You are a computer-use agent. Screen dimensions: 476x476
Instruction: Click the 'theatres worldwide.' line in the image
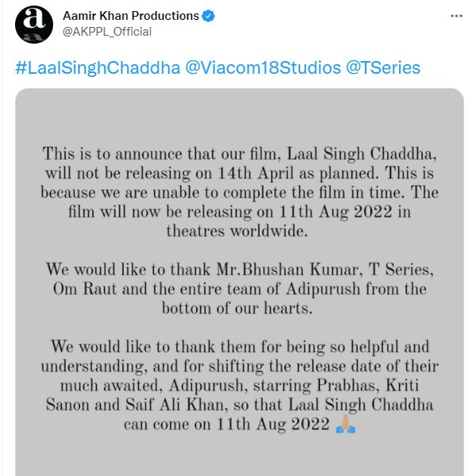click(240, 231)
